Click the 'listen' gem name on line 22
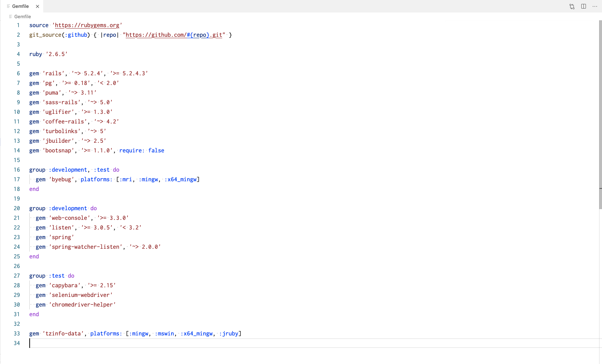Viewport: 602px width, 364px height. tap(62, 228)
